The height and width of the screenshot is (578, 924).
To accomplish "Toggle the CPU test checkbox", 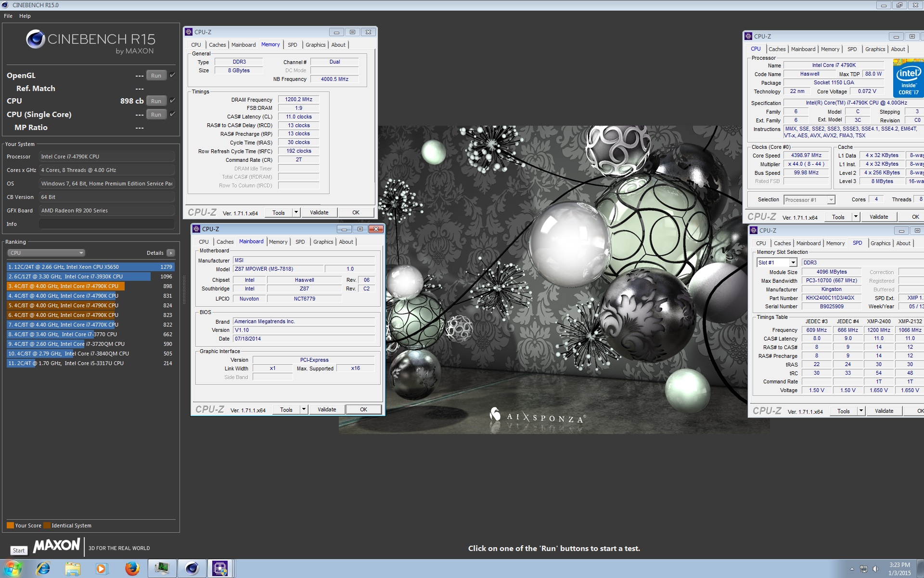I will coord(172,100).
